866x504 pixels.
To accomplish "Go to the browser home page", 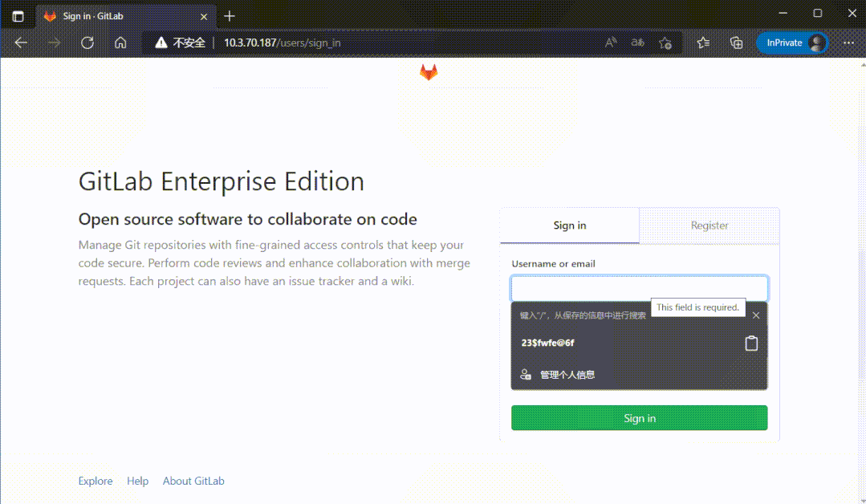I will point(120,43).
